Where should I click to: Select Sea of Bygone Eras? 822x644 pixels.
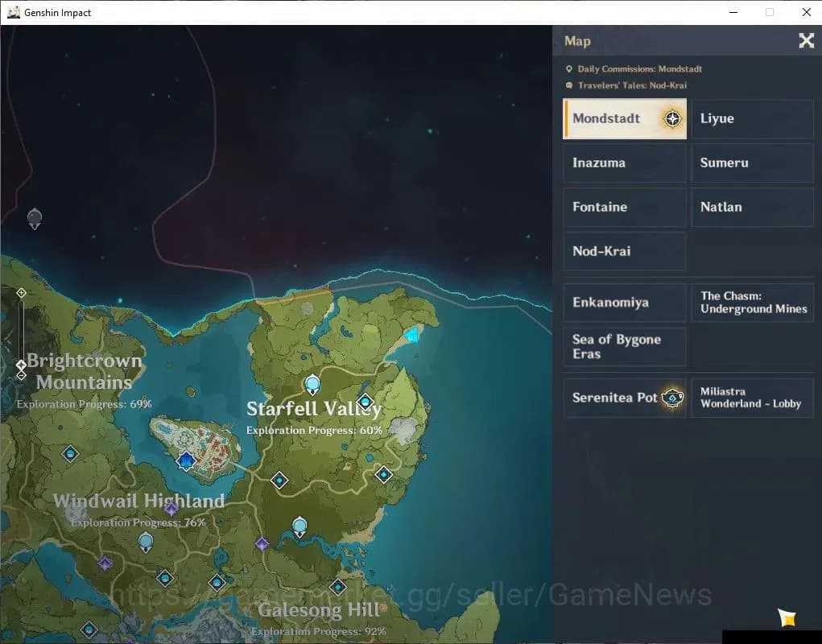pyautogui.click(x=625, y=346)
